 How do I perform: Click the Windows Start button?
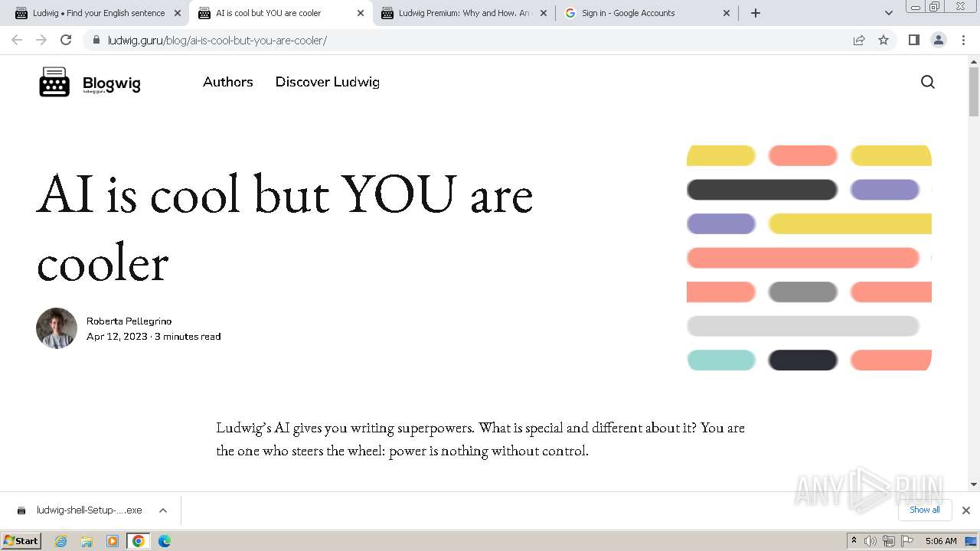click(x=21, y=541)
